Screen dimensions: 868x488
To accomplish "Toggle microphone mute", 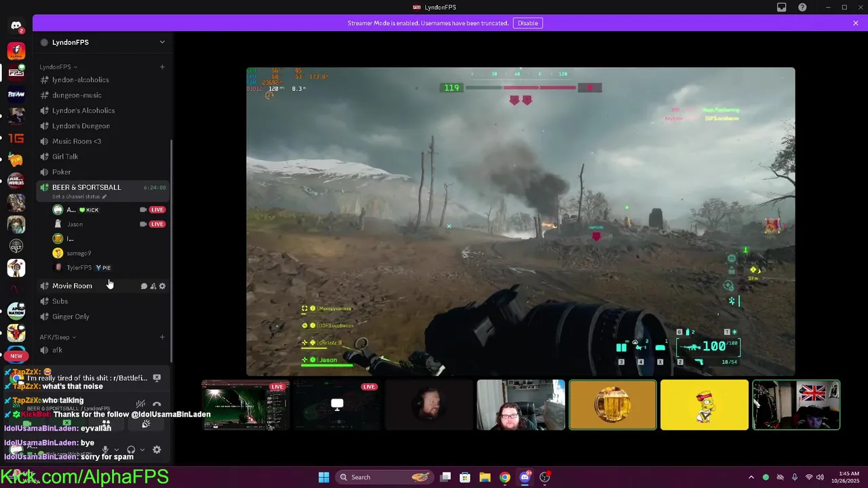I will pos(105,449).
